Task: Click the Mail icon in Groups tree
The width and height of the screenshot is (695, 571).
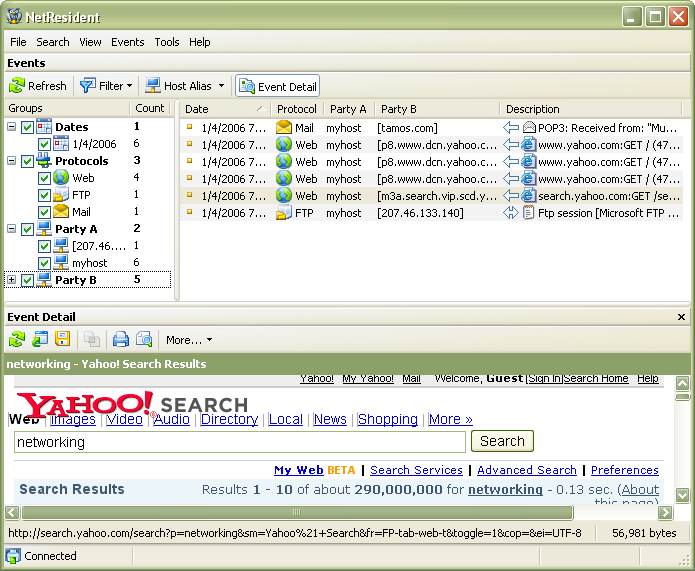Action: 61,211
